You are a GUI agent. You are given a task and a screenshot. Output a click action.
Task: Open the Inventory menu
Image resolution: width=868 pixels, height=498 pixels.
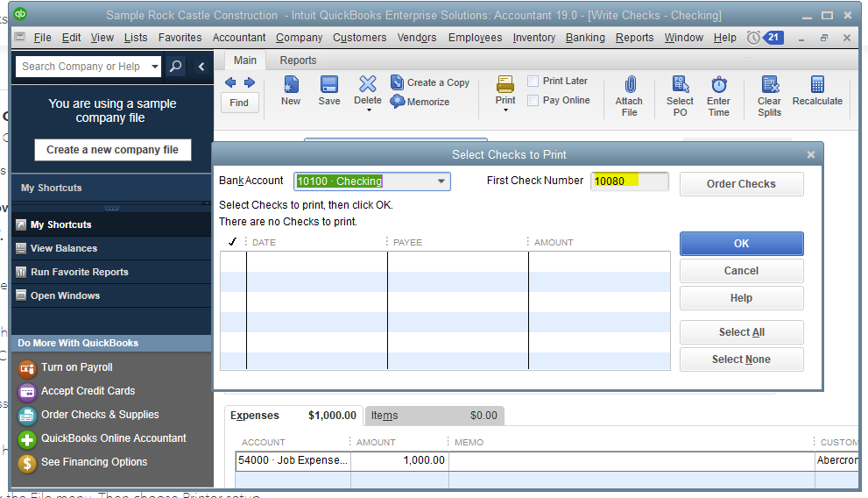click(533, 38)
